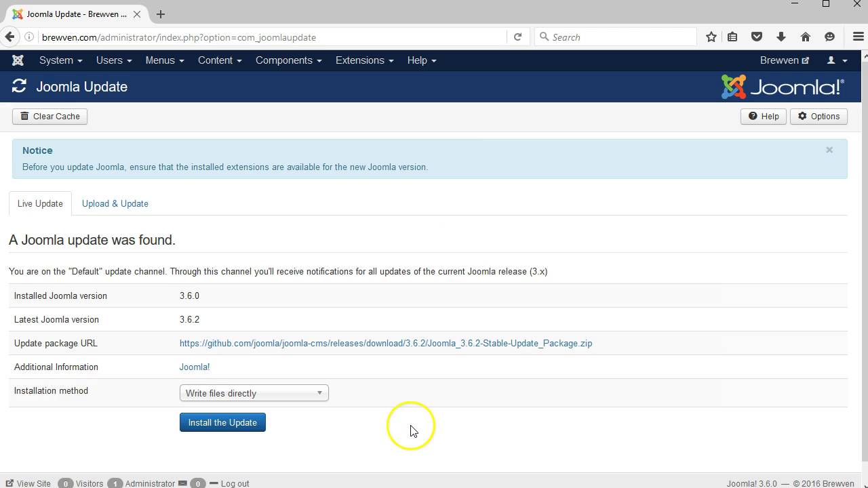Open the Brewven site link
The height and width of the screenshot is (488, 868).
pyautogui.click(x=785, y=60)
